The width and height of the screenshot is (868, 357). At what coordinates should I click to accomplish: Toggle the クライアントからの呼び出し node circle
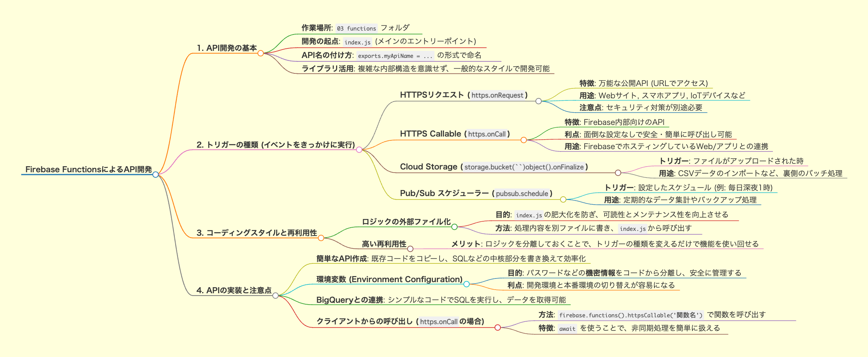498,327
